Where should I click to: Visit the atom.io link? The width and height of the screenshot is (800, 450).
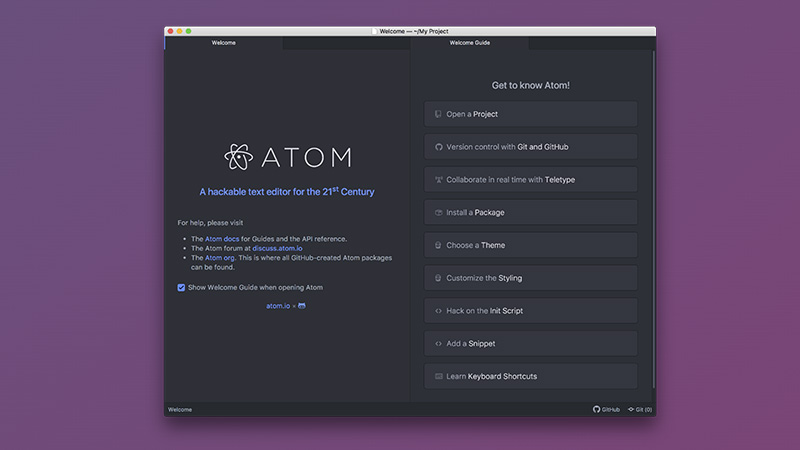pos(278,306)
